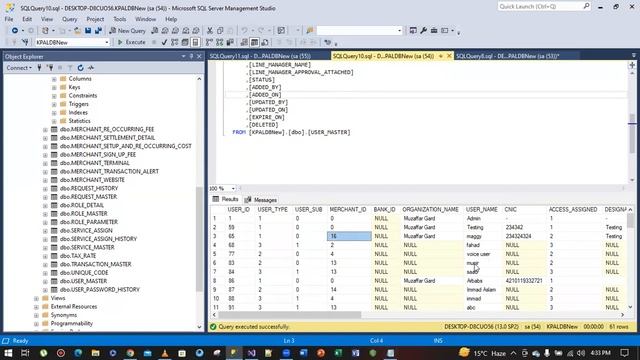The width and height of the screenshot is (640, 360).
Task: Click the results grid horizontal scrollbar
Action: 290,315
